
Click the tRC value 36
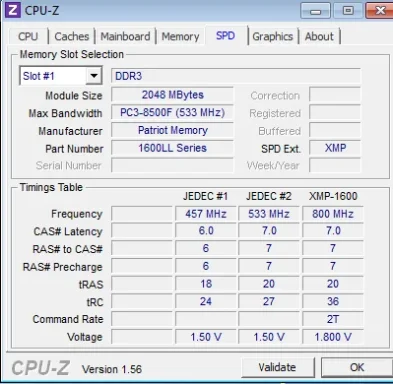point(333,301)
